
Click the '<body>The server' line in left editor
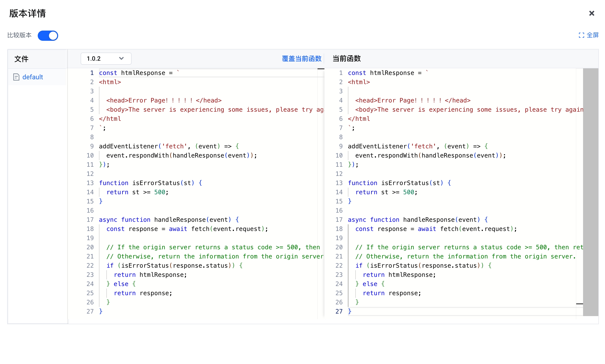click(215, 110)
